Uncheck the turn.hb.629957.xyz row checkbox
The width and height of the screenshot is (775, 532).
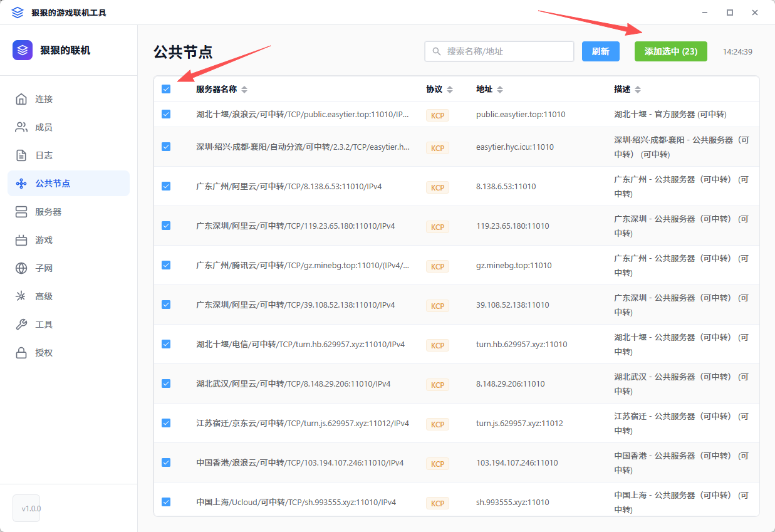coord(166,344)
